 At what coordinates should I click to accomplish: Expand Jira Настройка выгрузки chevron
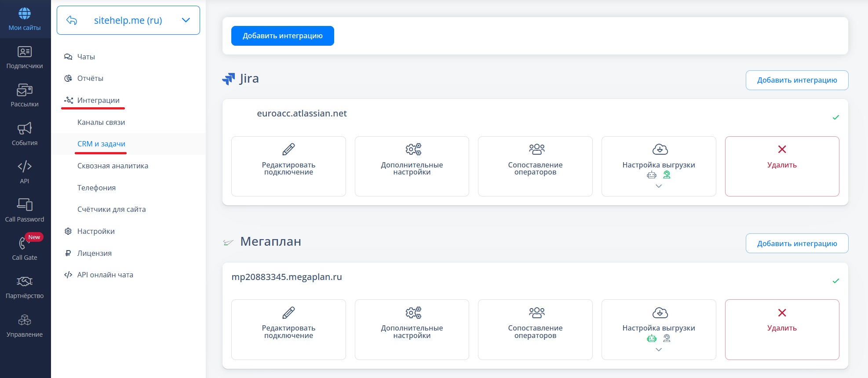(659, 186)
